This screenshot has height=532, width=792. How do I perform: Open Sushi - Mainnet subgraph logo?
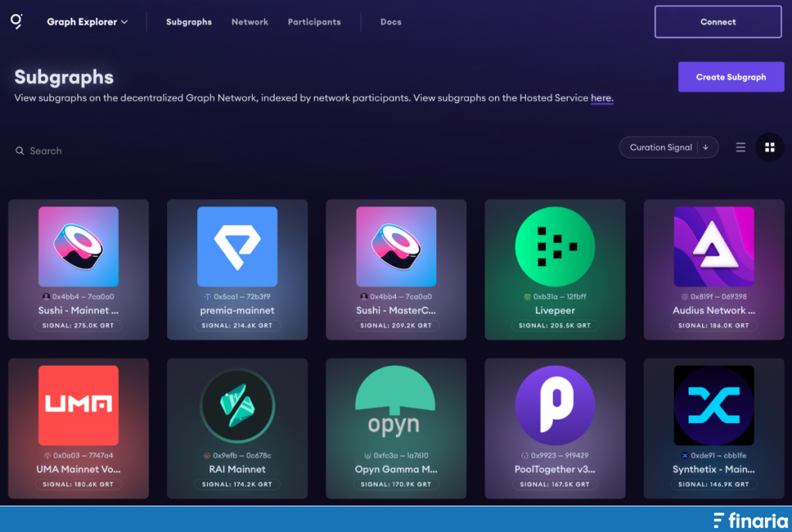pyautogui.click(x=78, y=247)
